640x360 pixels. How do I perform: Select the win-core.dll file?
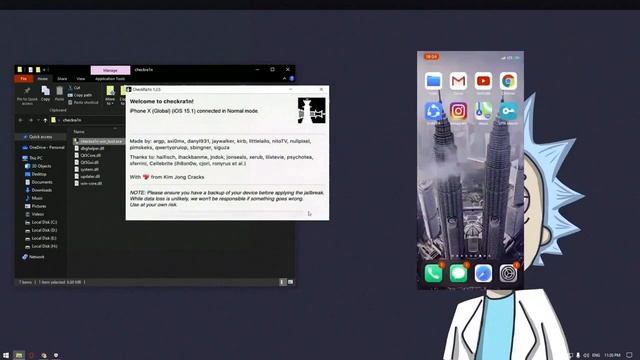(89, 183)
